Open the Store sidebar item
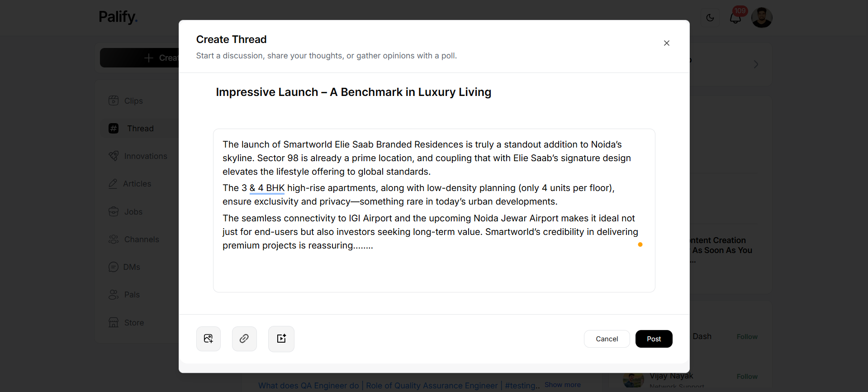 click(x=134, y=323)
